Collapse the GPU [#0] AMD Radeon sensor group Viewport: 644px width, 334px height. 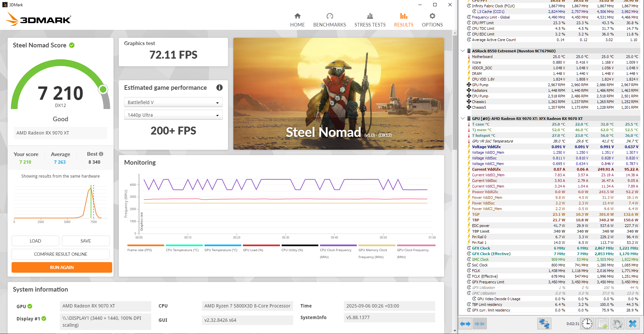coord(463,119)
